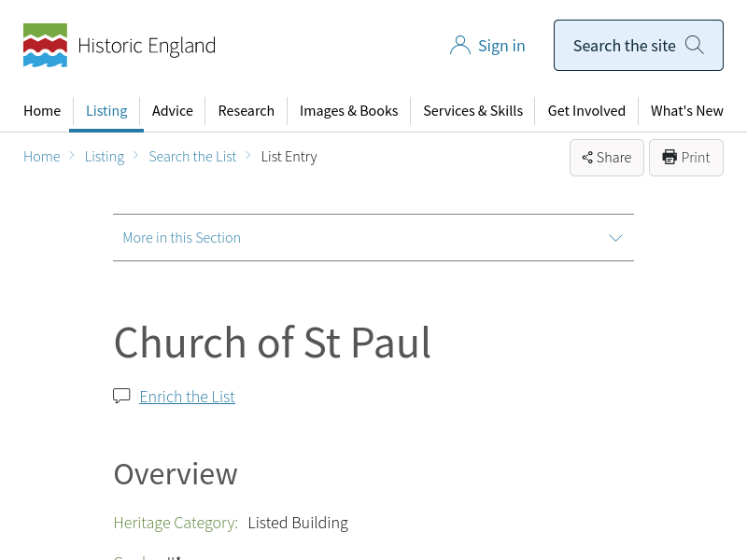The image size is (747, 560).
Task: Click the speech bubble comment icon
Action: [121, 396]
